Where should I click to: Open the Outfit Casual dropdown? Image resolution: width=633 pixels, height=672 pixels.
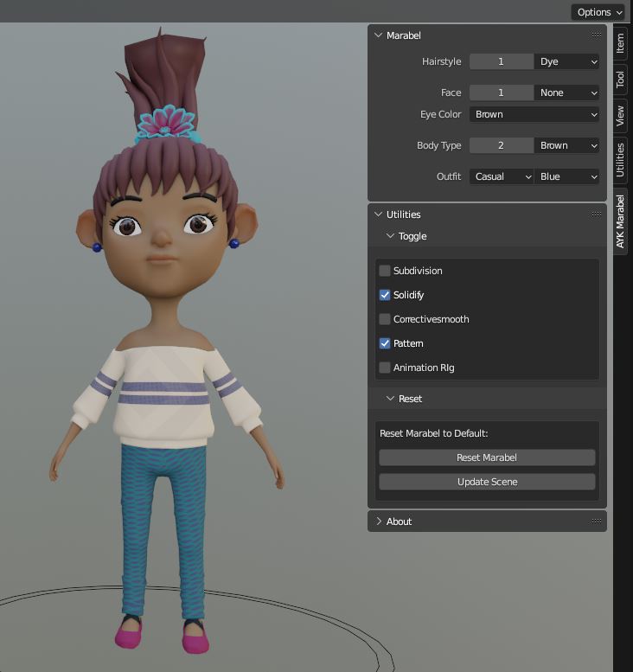[x=502, y=176]
